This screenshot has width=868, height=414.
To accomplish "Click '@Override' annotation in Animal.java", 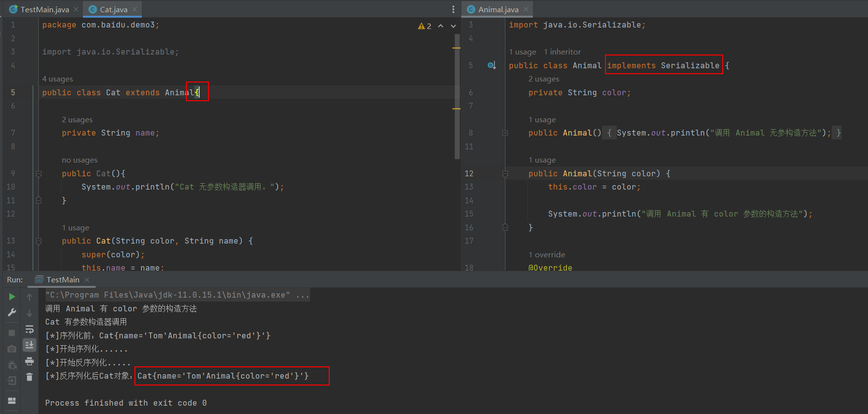I will pos(550,268).
